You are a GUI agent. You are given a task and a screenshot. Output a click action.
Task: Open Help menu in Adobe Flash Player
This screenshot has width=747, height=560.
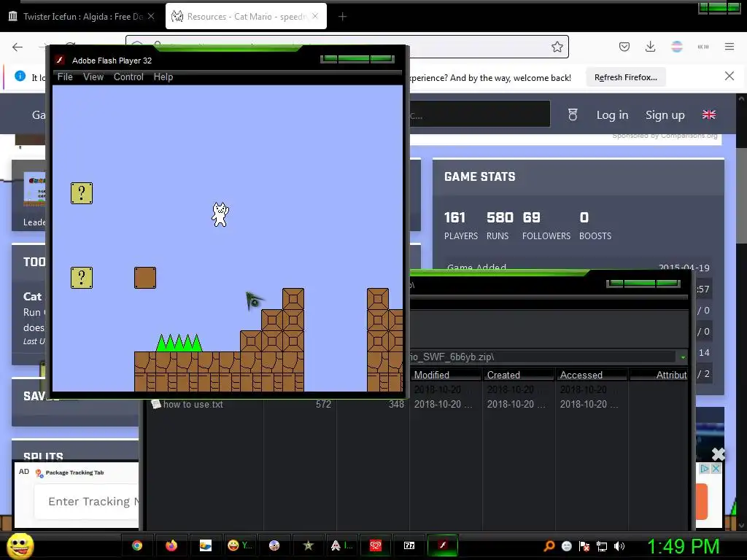point(163,77)
